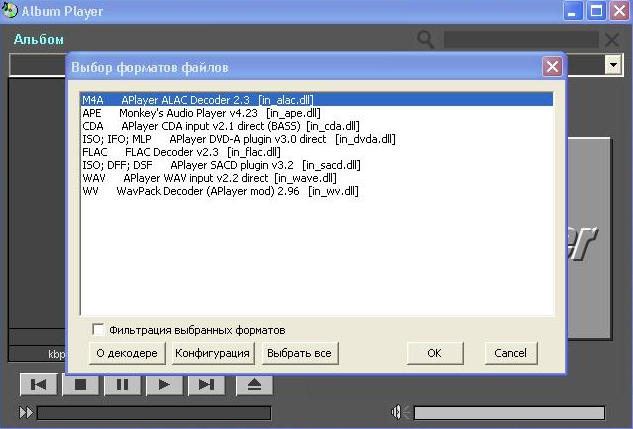Maximize the Album Player window

(x=596, y=10)
